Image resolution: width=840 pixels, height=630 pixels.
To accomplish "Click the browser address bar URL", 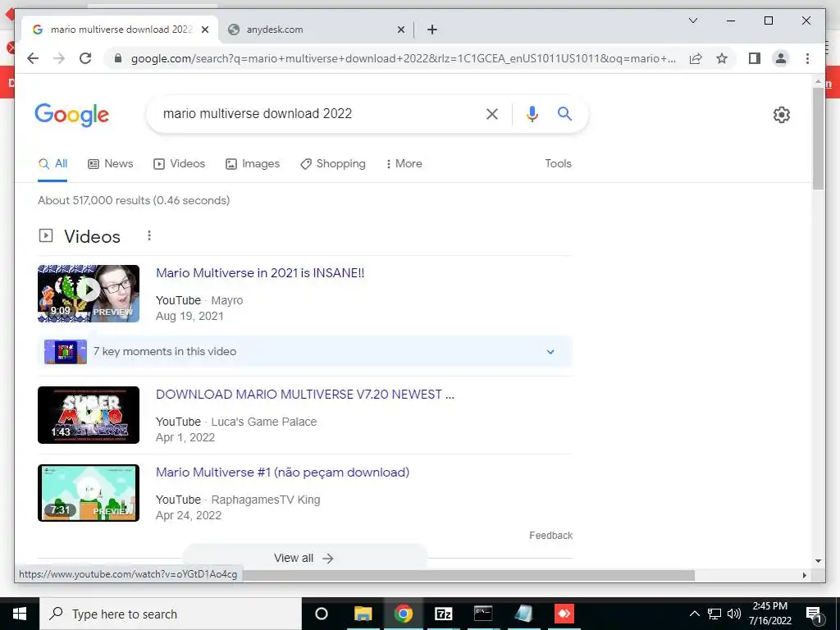I will 403,58.
